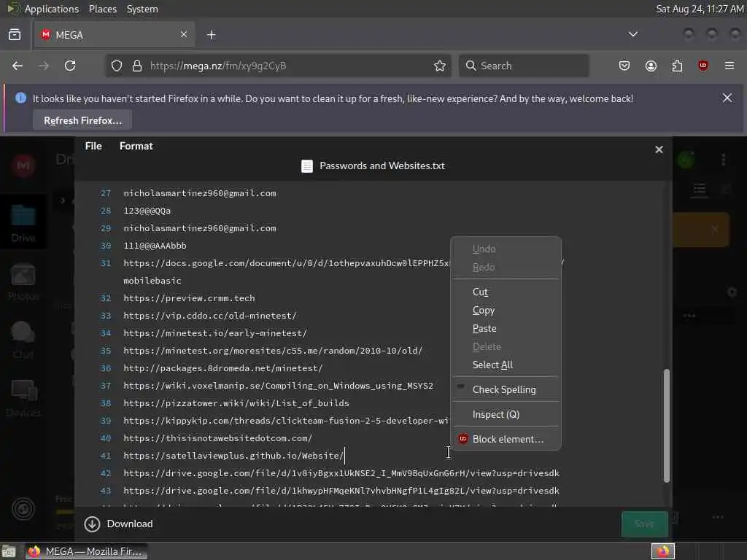Open the Firefox hamburger menu
This screenshot has height=560, width=747.
[729, 66]
